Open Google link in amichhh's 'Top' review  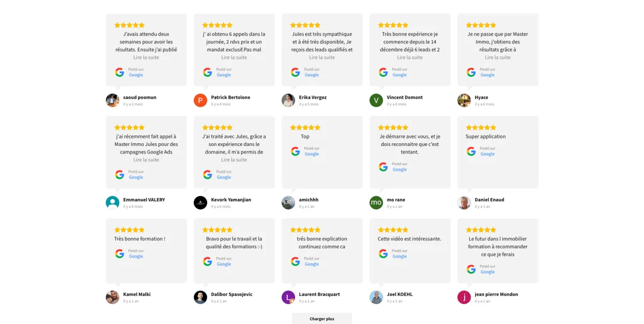coord(312,154)
